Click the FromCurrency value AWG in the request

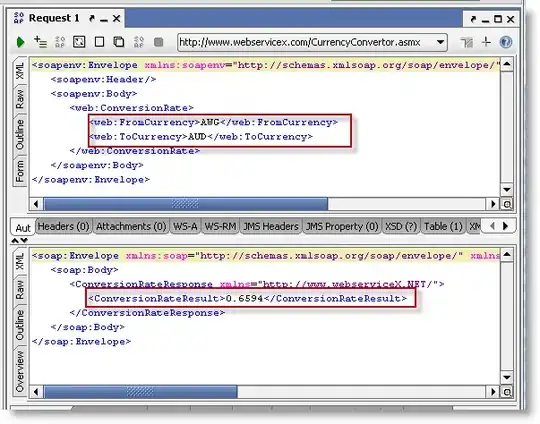click(x=210, y=122)
